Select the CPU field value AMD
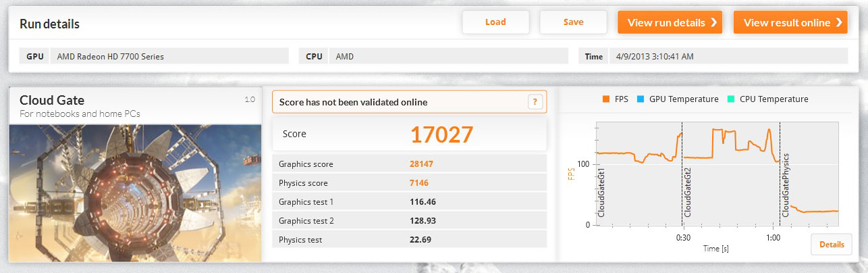Viewport: 868px width, 273px height. (449, 56)
